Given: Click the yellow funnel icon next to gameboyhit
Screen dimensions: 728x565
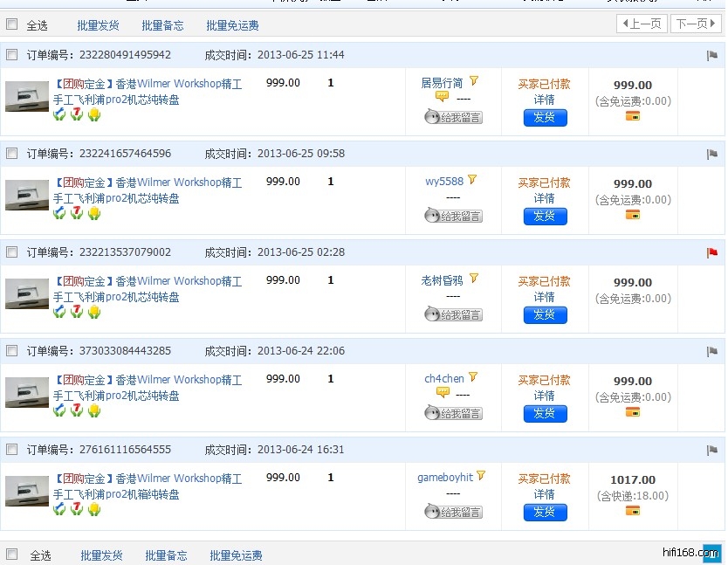Looking at the screenshot, I should pos(481,476).
